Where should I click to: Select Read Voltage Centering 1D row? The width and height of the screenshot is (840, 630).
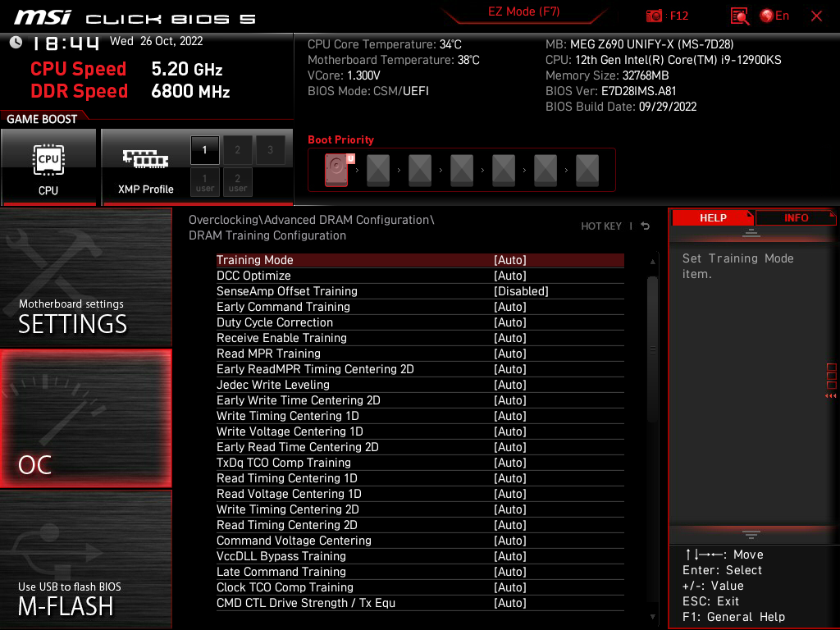[x=420, y=493]
